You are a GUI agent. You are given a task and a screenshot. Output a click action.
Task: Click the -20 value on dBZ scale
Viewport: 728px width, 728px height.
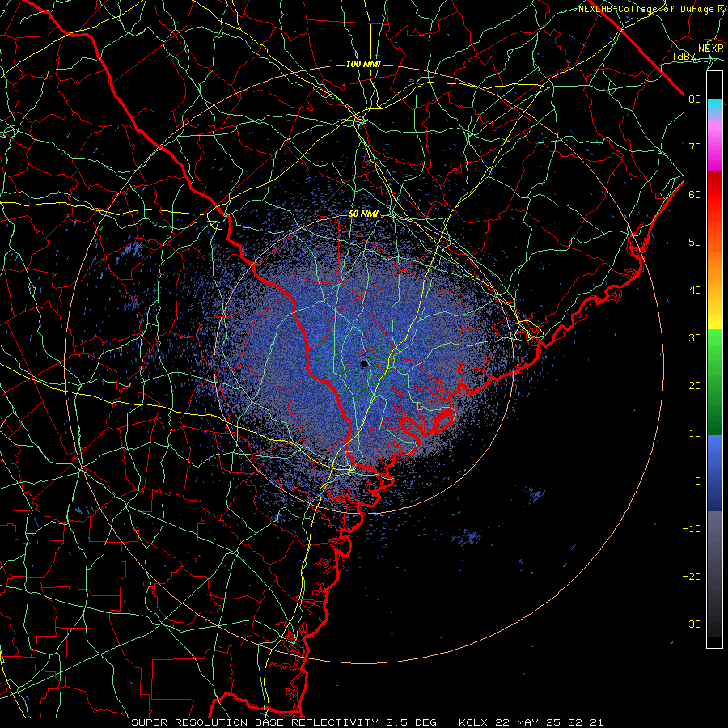692,576
